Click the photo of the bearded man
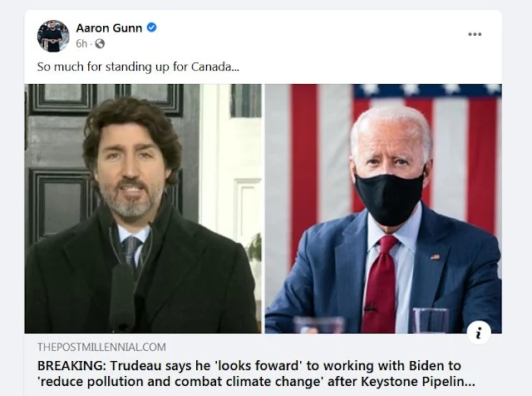This screenshot has width=532, height=396. tap(143, 209)
